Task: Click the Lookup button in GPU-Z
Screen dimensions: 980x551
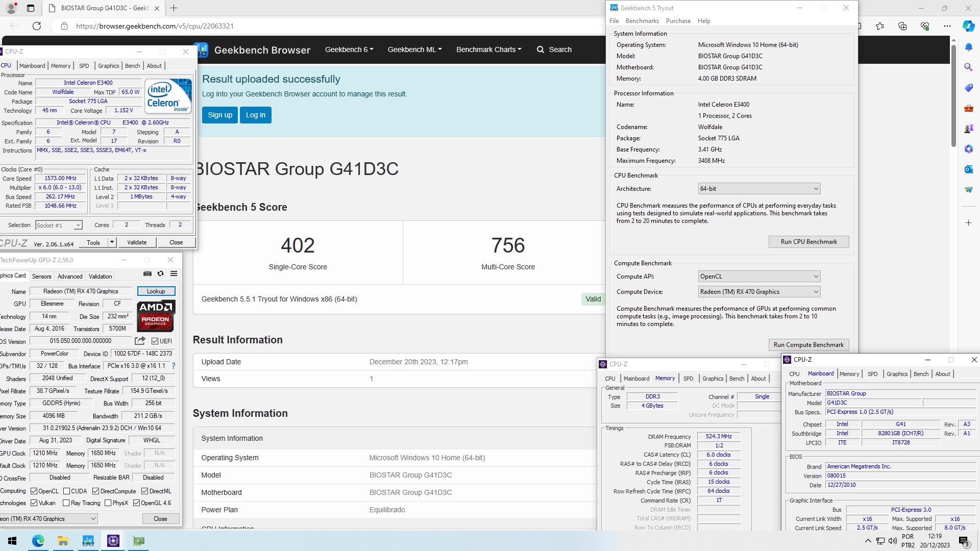Action: pos(156,291)
